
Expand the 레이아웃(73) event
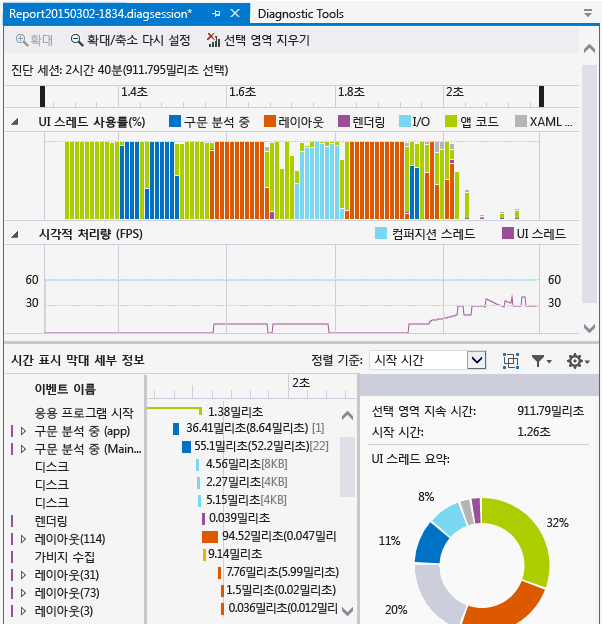pos(23,593)
